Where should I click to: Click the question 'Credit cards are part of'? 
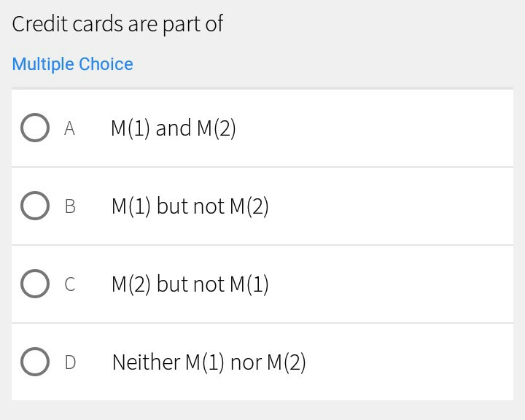pos(117,24)
